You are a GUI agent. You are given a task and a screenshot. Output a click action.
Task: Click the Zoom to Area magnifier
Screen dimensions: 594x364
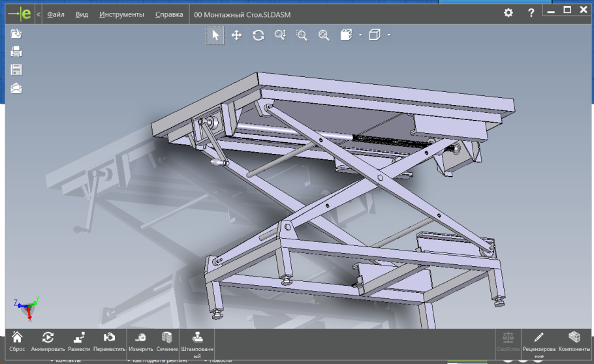tap(302, 35)
